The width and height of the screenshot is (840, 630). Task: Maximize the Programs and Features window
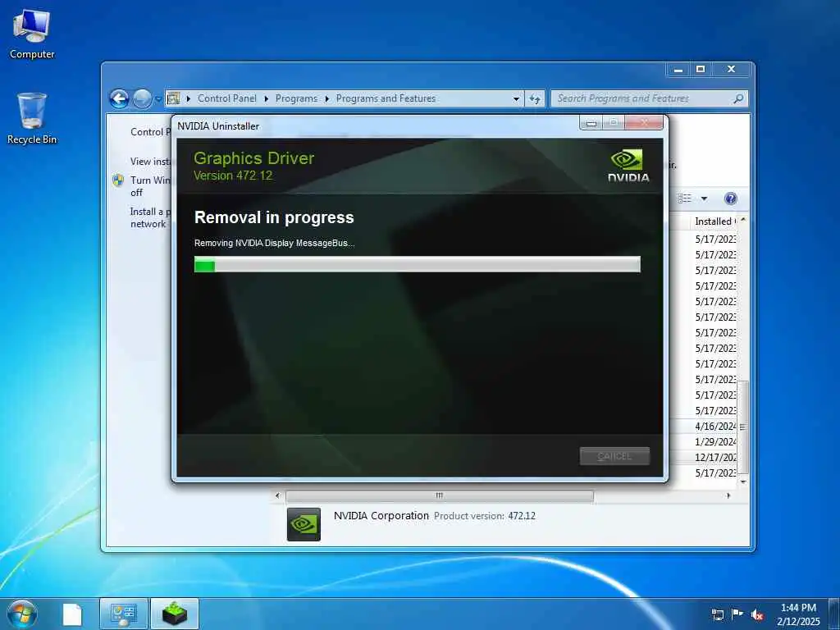[701, 70]
